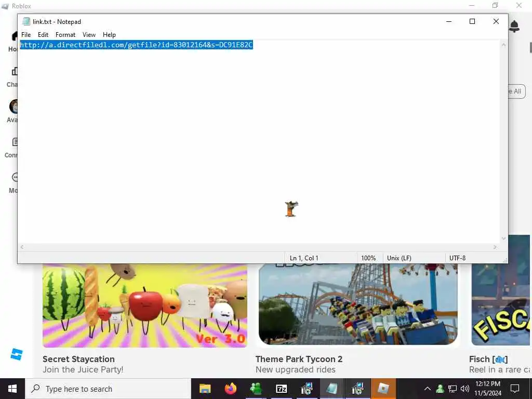This screenshot has height=399, width=532.
Task: Click the Fisch game title link
Action: click(x=488, y=359)
